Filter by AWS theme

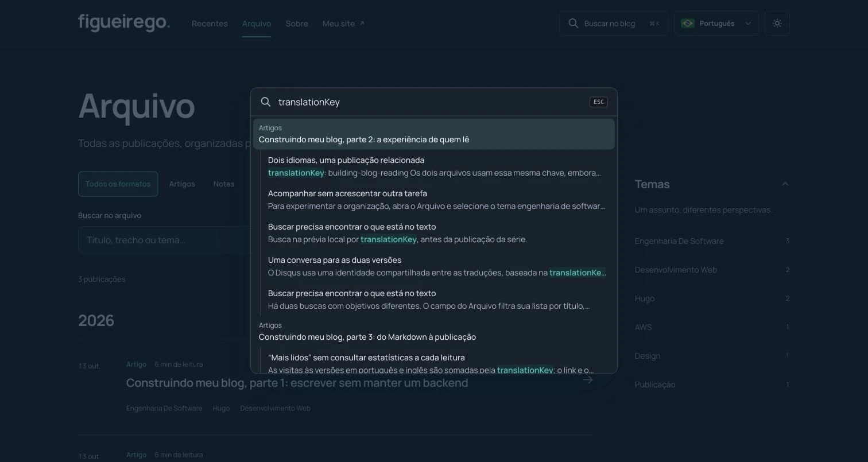712,327
